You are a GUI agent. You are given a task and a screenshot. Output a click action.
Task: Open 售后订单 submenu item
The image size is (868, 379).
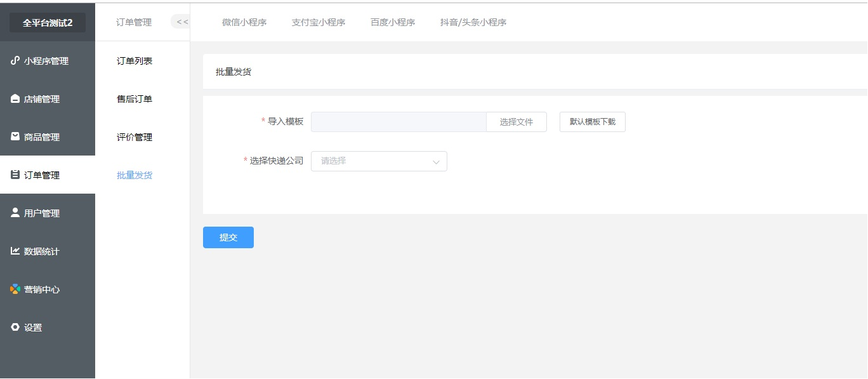pos(135,99)
